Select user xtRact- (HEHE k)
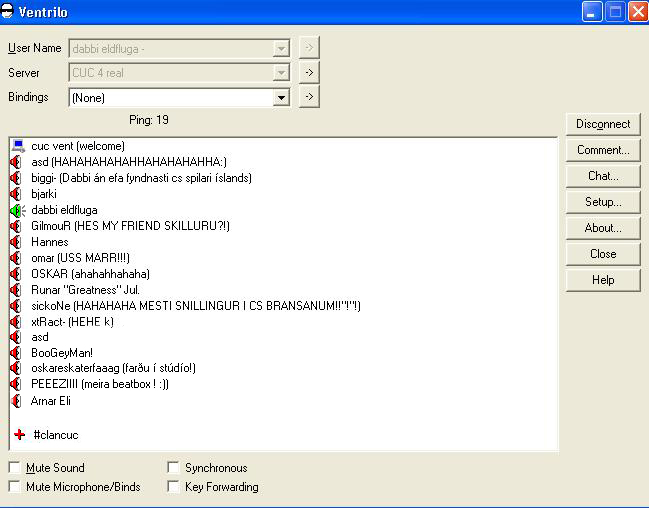This screenshot has height=508, width=649. (x=72, y=322)
